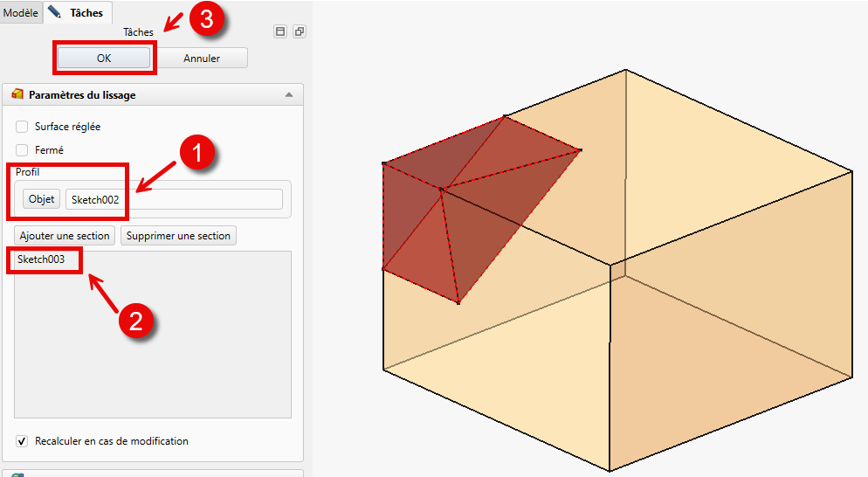Click Supprimer une section
Viewport: 868px width, 477px height.
coord(178,236)
